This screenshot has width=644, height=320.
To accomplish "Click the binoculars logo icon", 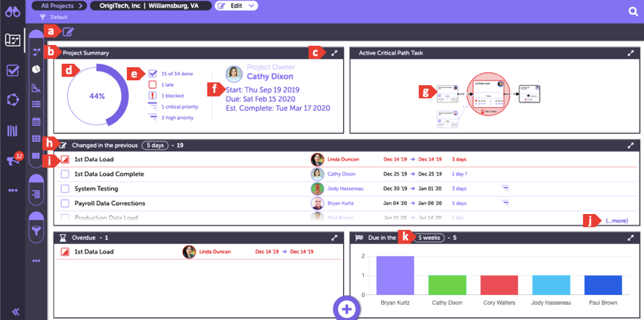I will pos(12,11).
